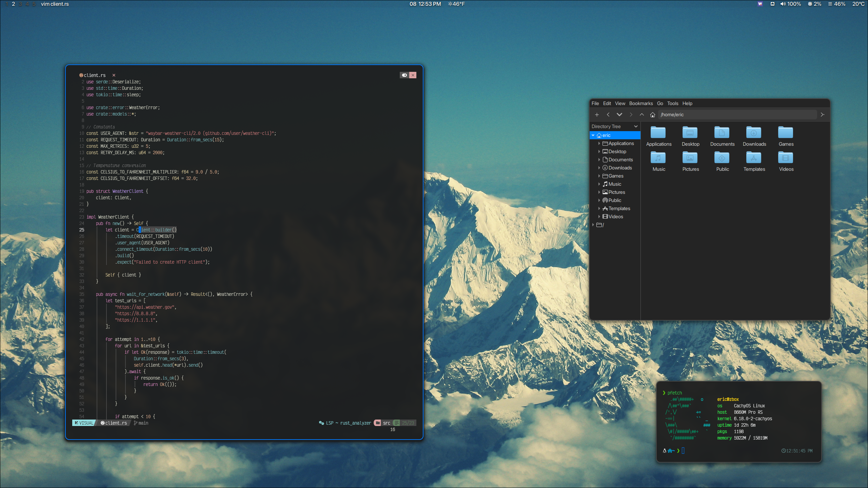Expand the Documents tree node

(x=599, y=160)
